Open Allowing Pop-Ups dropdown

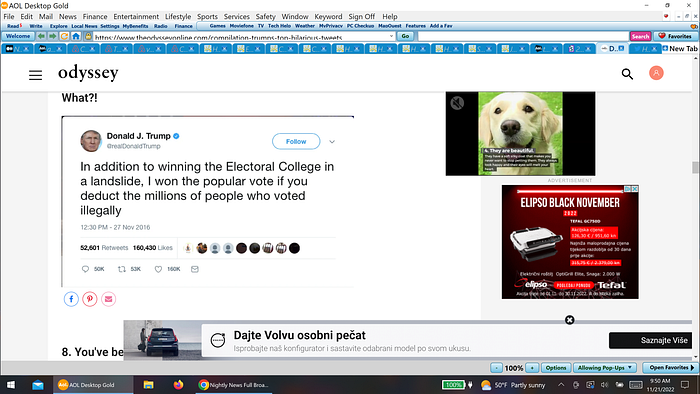pos(605,368)
